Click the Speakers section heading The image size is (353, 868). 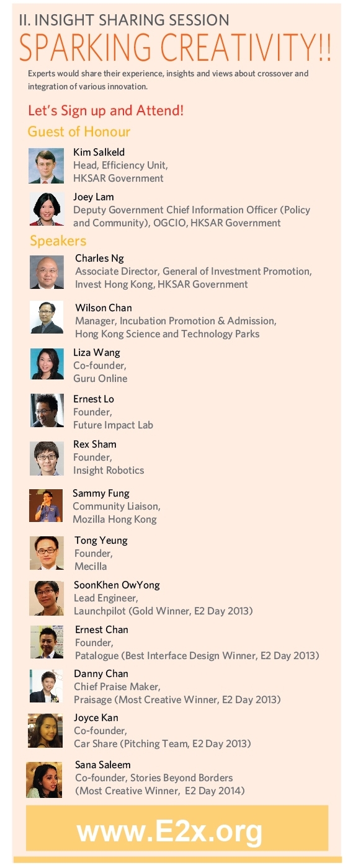tap(58, 241)
